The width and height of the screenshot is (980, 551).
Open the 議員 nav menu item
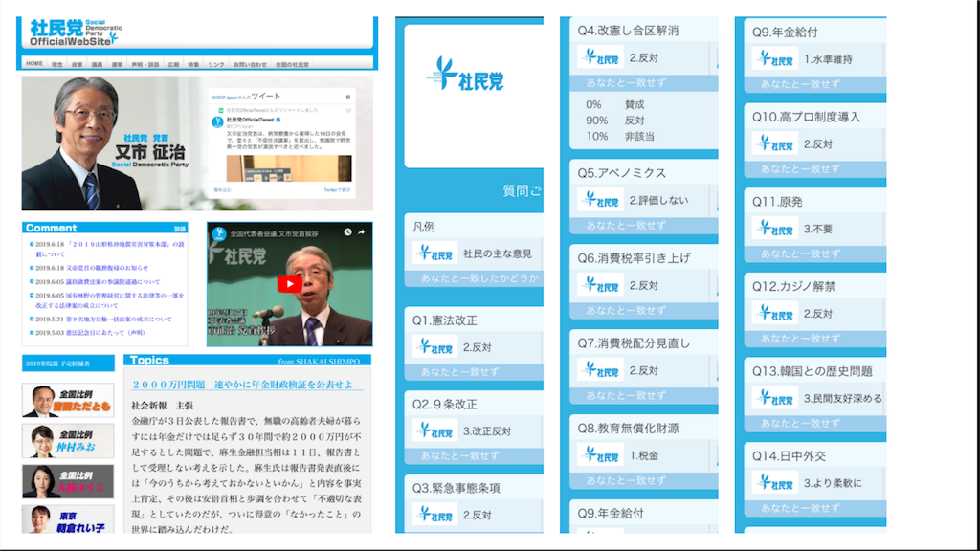pos(97,64)
